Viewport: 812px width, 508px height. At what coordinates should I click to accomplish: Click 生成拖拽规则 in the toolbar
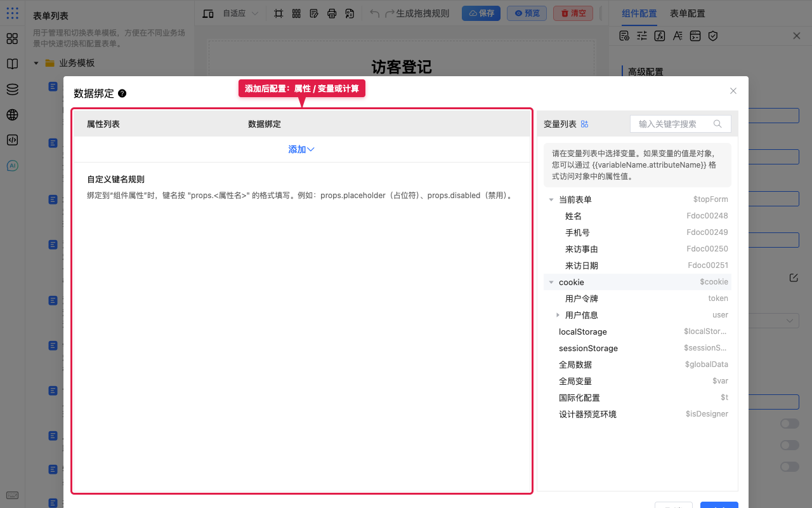(x=422, y=13)
